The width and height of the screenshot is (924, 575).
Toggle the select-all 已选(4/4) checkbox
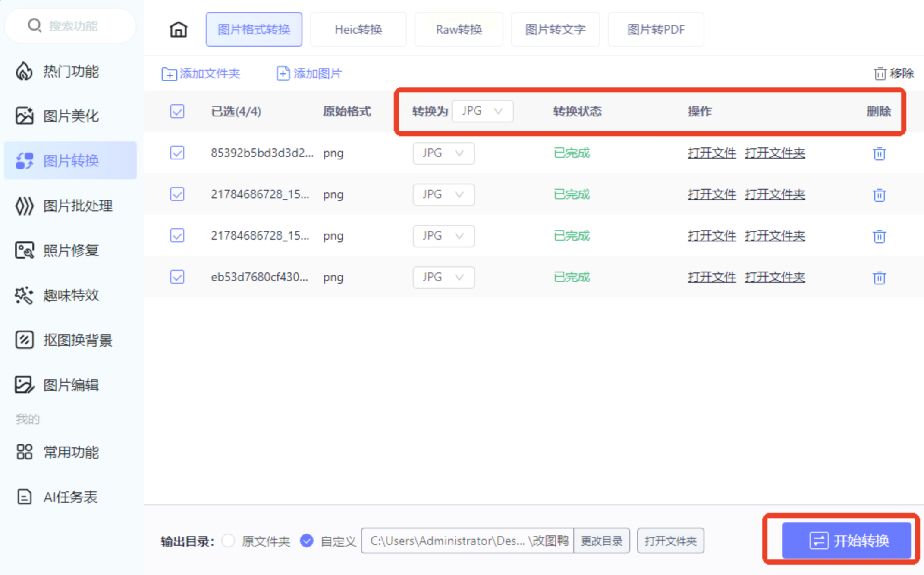(177, 112)
